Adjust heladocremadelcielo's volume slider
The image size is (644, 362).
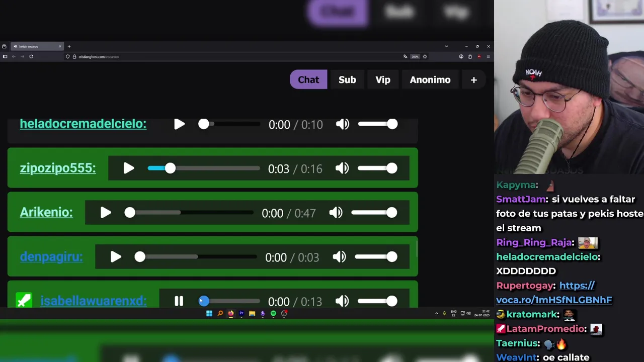click(378, 124)
